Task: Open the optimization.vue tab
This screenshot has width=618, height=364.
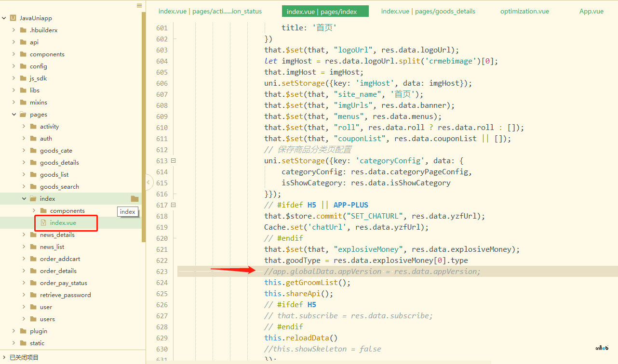Action: (524, 11)
